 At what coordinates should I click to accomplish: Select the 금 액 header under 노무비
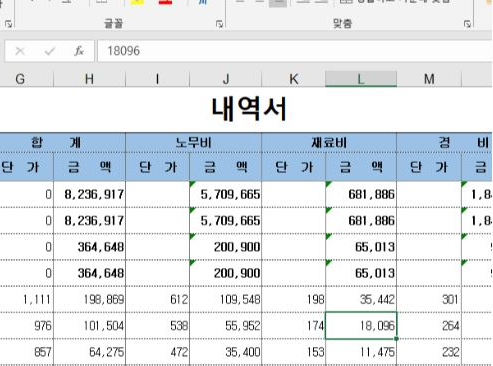coord(226,167)
